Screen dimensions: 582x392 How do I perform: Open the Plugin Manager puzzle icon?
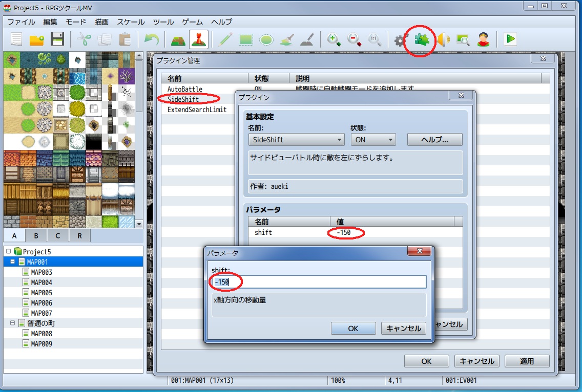422,39
